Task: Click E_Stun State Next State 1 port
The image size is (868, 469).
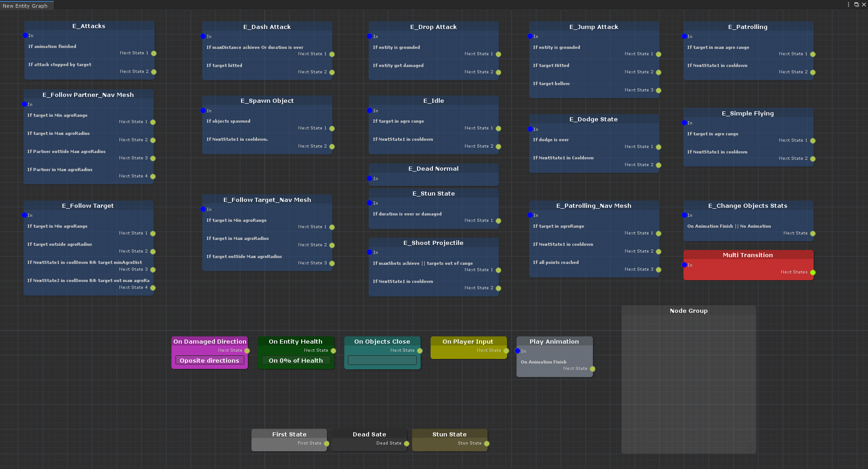Action: 498,221
